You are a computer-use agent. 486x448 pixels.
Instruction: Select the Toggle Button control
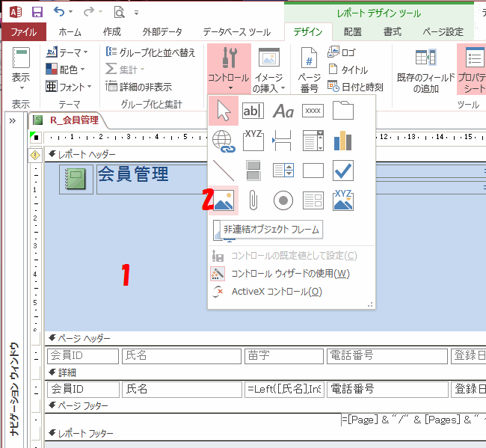[253, 171]
